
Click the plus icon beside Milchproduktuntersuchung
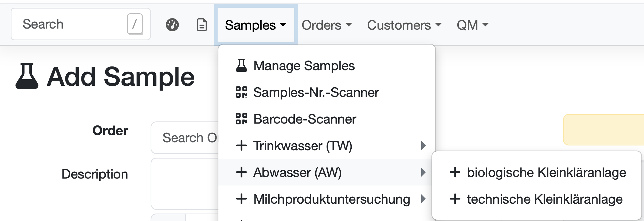(x=241, y=199)
